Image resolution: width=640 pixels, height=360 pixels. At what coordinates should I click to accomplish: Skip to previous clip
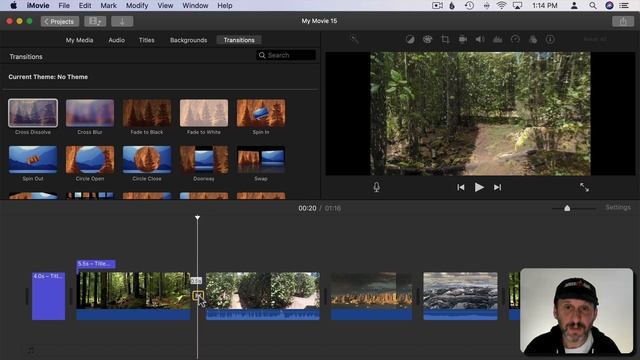click(460, 187)
